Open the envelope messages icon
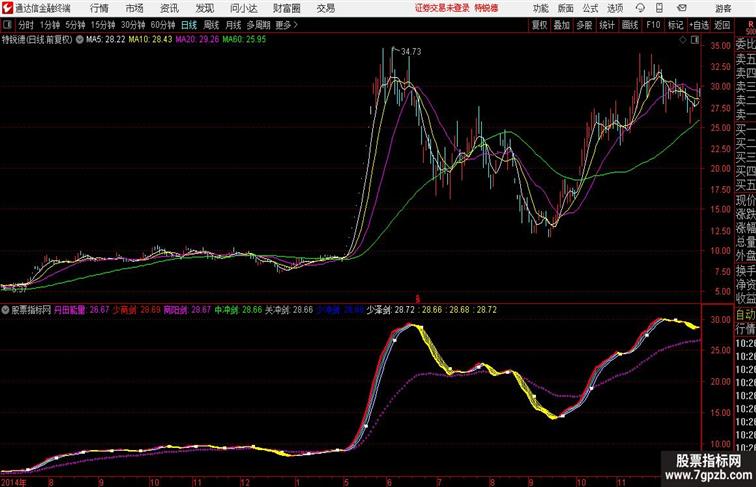This screenshot has width=756, height=487. coord(682,8)
